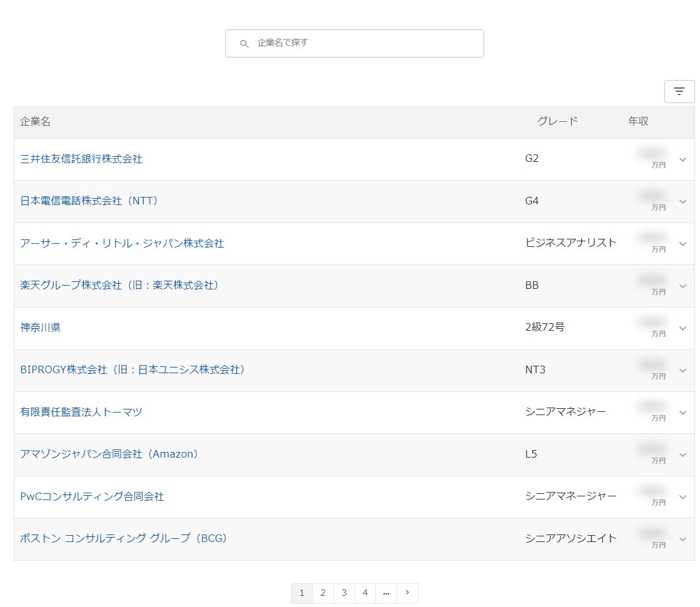700x607 pixels.
Task: Expand the 楽天グループ row chevron
Action: (682, 286)
